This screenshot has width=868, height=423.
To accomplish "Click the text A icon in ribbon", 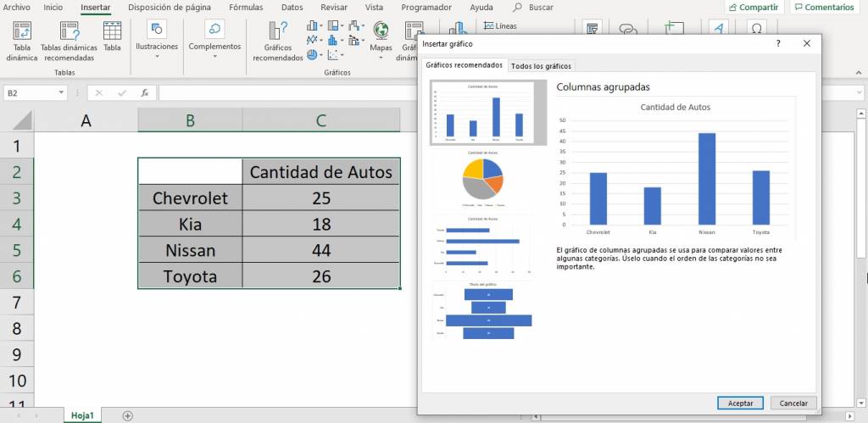I will [x=718, y=28].
